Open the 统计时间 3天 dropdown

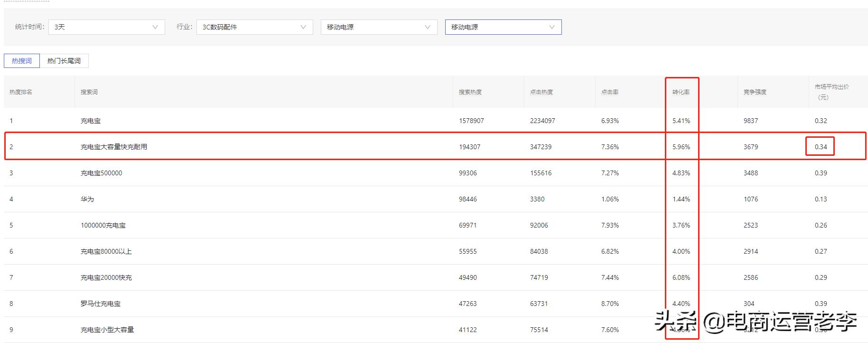(107, 27)
